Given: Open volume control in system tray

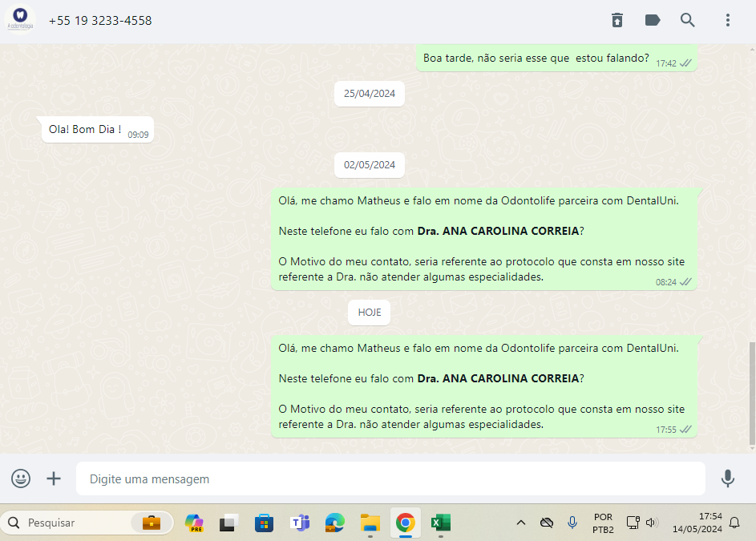Looking at the screenshot, I should click(x=652, y=523).
